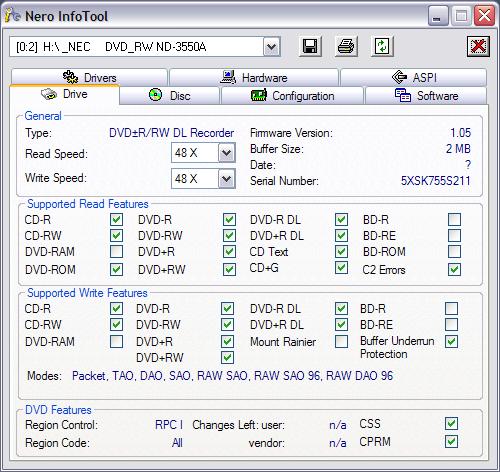Toggle C2 Errors checkbox
Screen dimensions: 500x472
455,269
